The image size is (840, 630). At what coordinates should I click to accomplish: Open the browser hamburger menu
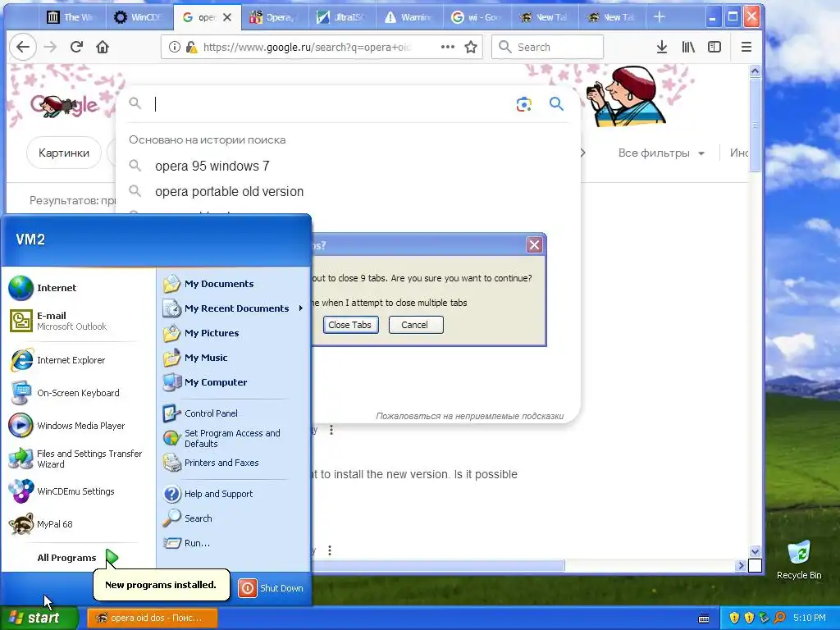coord(746,47)
